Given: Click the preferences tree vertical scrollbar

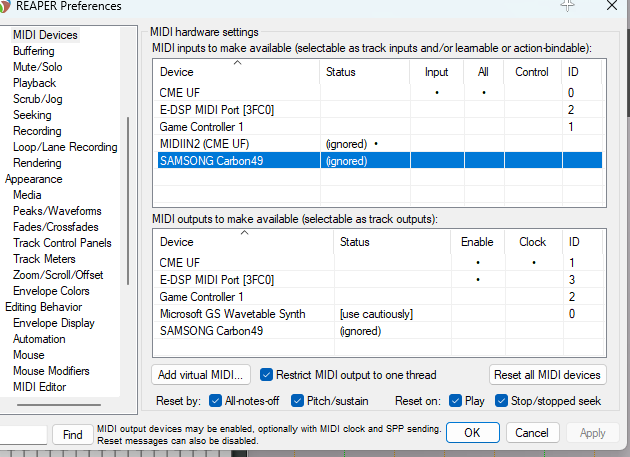Looking at the screenshot, I should tap(128, 201).
